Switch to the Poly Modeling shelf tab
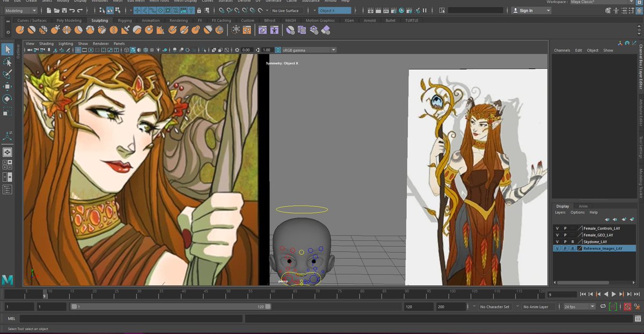Screen dimensions: 644x334 click(x=69, y=20)
